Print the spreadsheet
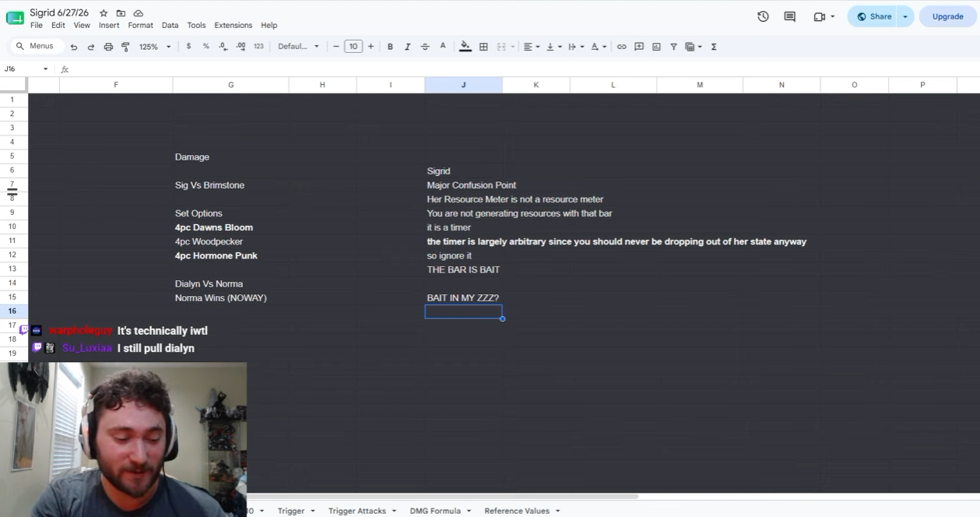The height and width of the screenshot is (517, 980). [108, 47]
